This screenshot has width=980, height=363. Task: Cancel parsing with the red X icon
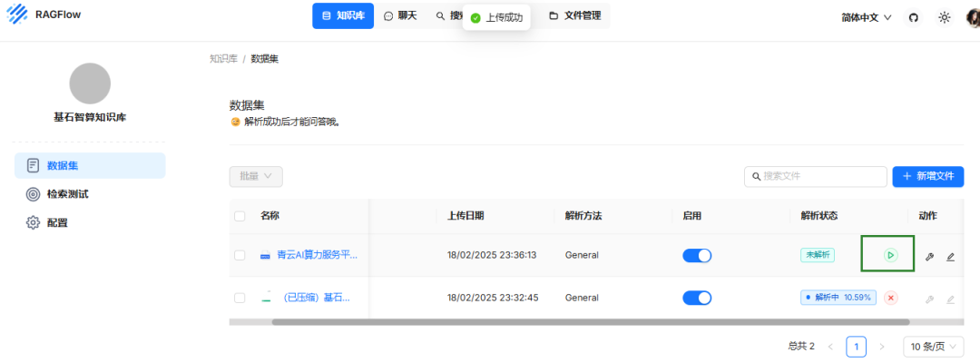coord(891,298)
